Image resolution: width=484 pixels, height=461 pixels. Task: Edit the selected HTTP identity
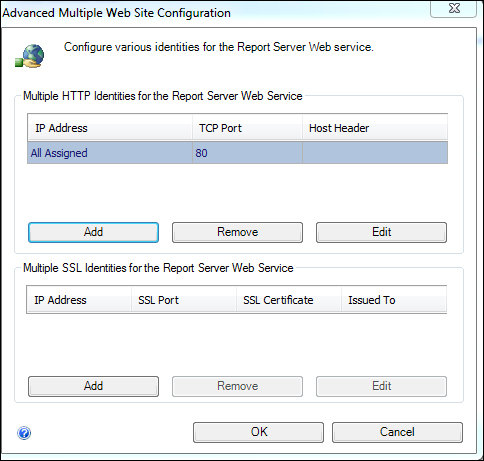(381, 232)
